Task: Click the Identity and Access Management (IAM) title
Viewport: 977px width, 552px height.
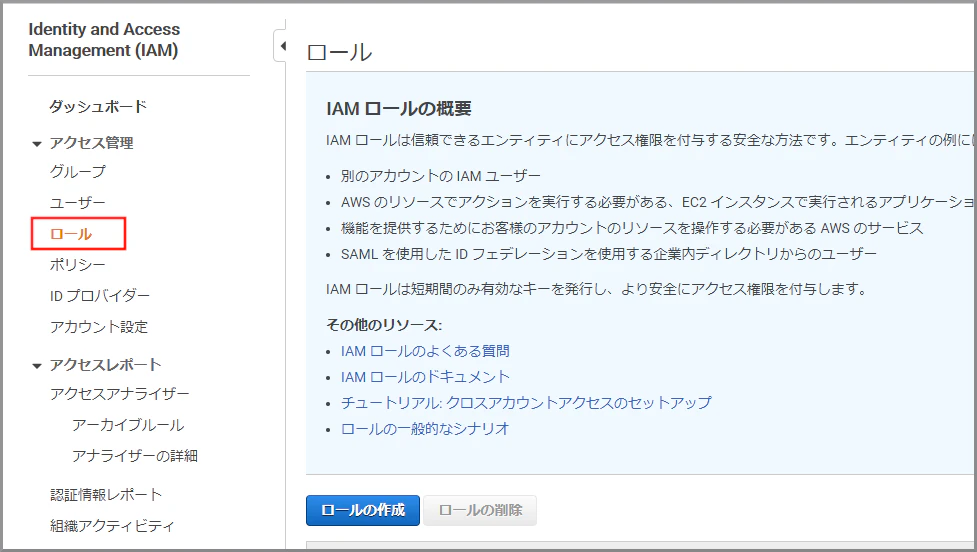Action: point(104,39)
